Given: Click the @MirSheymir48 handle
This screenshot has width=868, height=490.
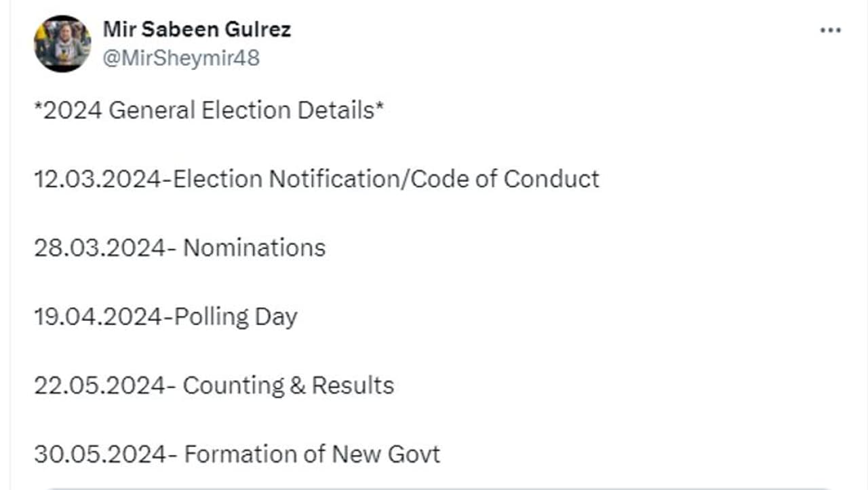Looking at the screenshot, I should pyautogui.click(x=181, y=58).
